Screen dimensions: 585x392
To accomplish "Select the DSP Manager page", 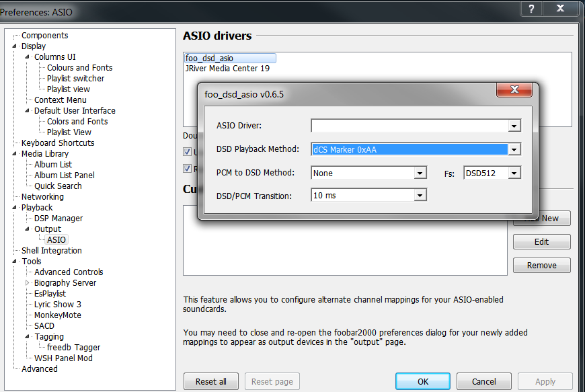I will tap(58, 219).
